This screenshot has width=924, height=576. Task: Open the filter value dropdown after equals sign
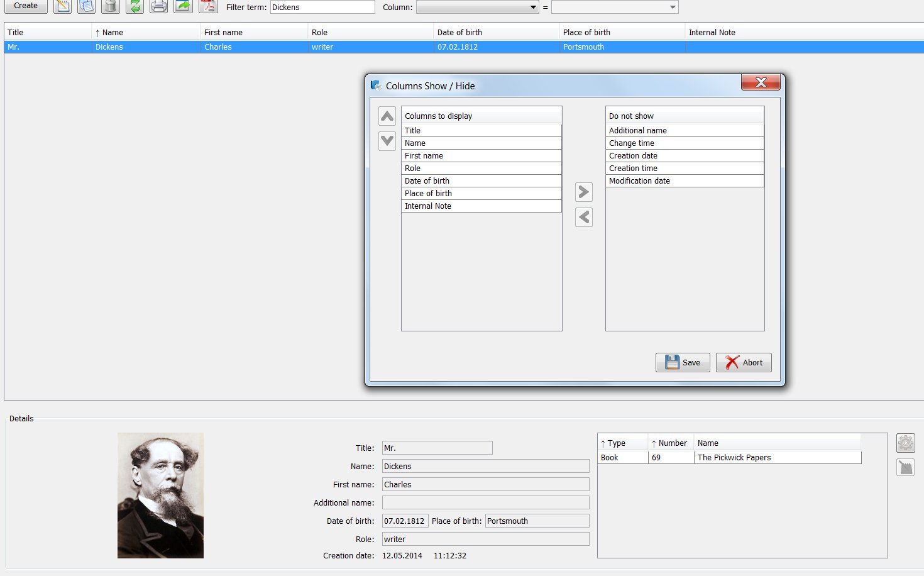(x=614, y=8)
